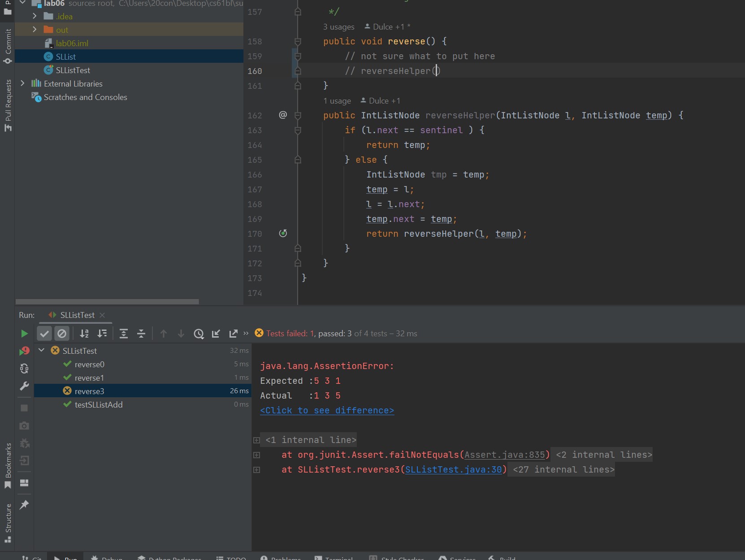Screen dimensions: 745x560
Task: Click recursive call gutter icon on line 170
Action: tap(283, 233)
